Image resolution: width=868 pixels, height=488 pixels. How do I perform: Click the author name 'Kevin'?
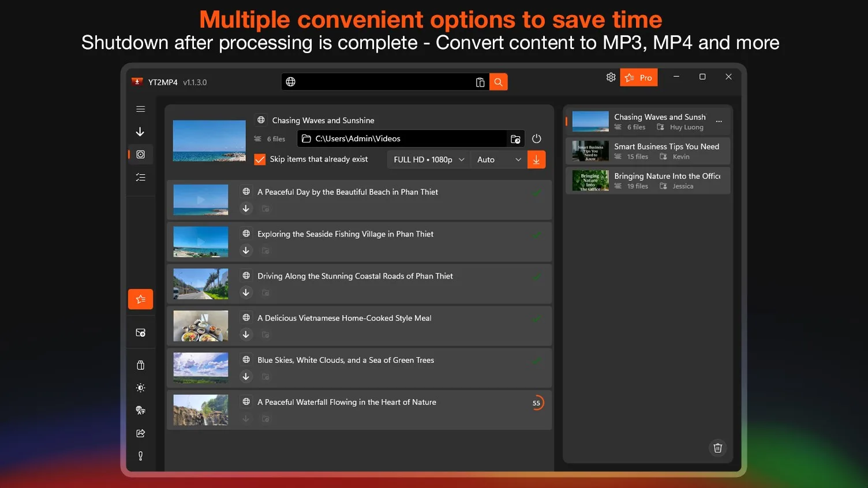(x=681, y=157)
